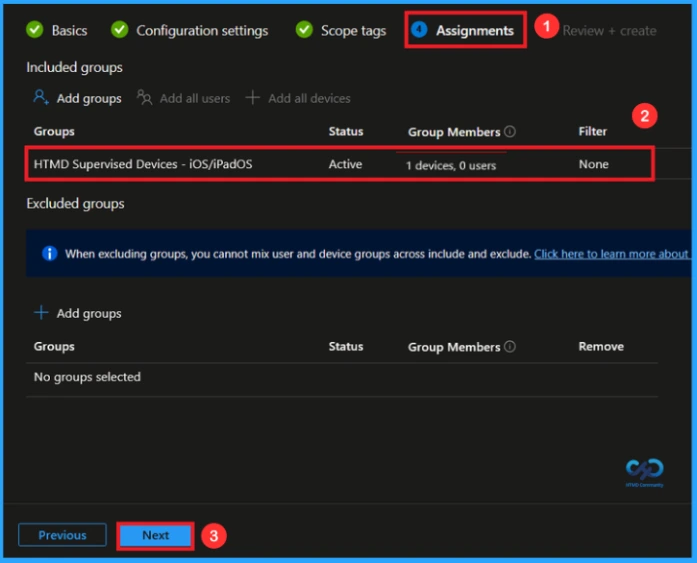697x563 pixels.
Task: Click the blue info icon in the exclusion notice
Action: (49, 254)
